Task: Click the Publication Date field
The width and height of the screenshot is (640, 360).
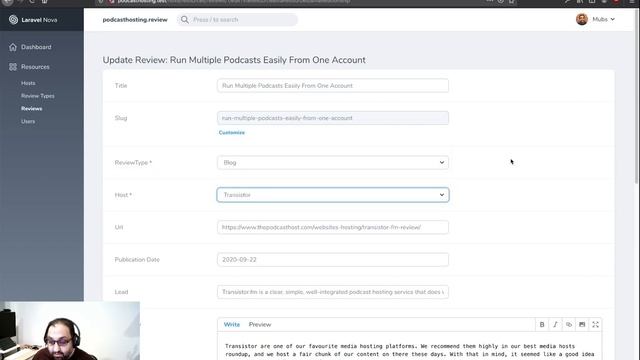Action: pyautogui.click(x=333, y=260)
